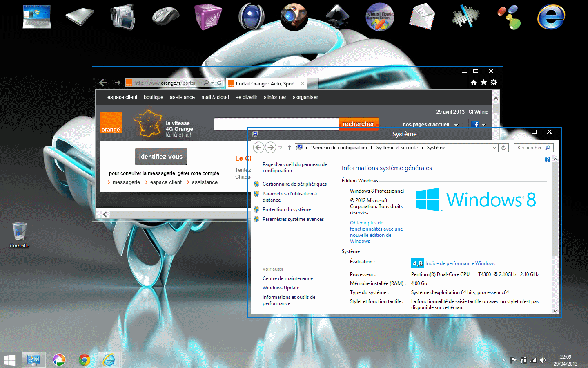Open the mail envelope dock icon

[x=423, y=17]
